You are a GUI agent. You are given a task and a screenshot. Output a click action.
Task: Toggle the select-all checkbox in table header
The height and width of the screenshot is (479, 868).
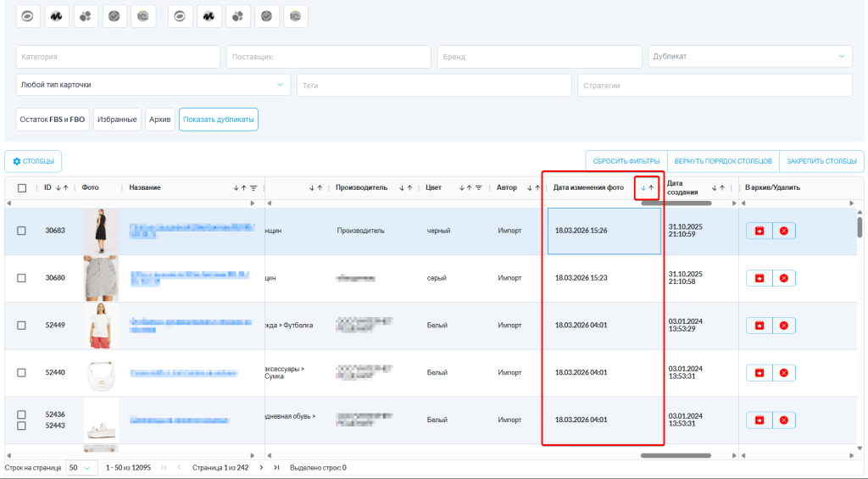pyautogui.click(x=22, y=188)
